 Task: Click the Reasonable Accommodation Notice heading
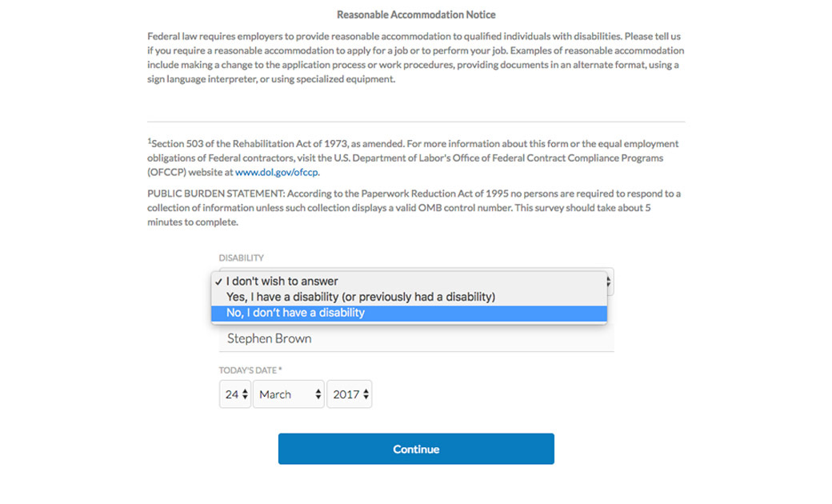(416, 15)
